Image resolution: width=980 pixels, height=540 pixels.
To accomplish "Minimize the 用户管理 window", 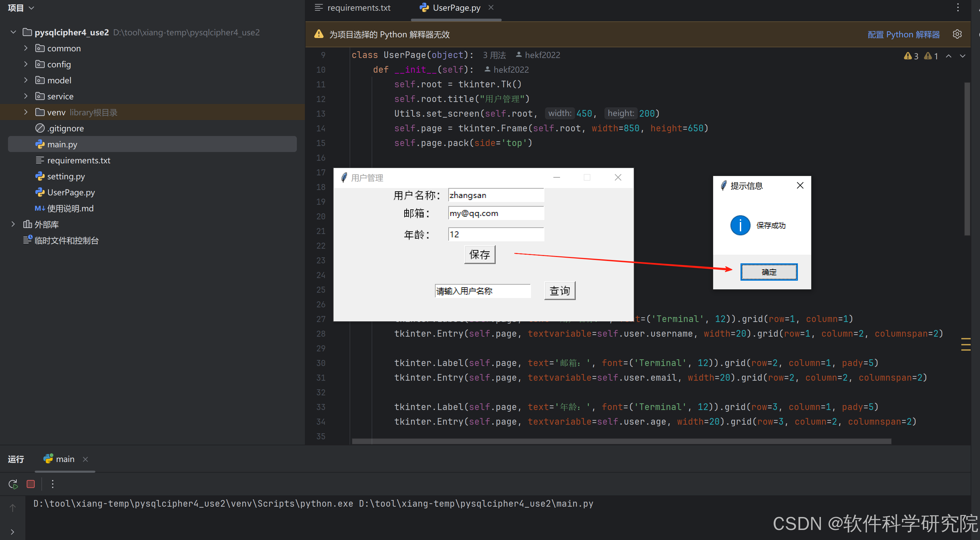I will pos(557,177).
